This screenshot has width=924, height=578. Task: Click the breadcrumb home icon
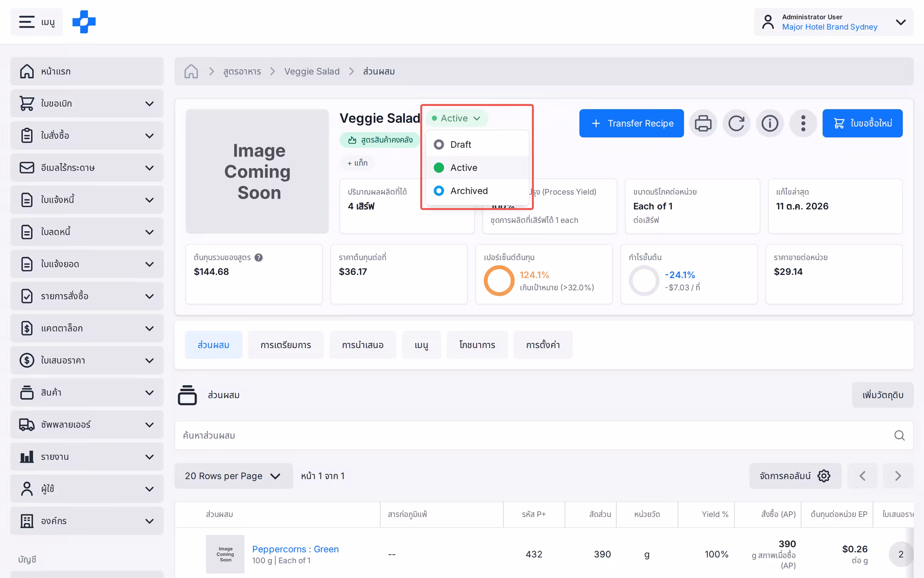click(x=191, y=71)
